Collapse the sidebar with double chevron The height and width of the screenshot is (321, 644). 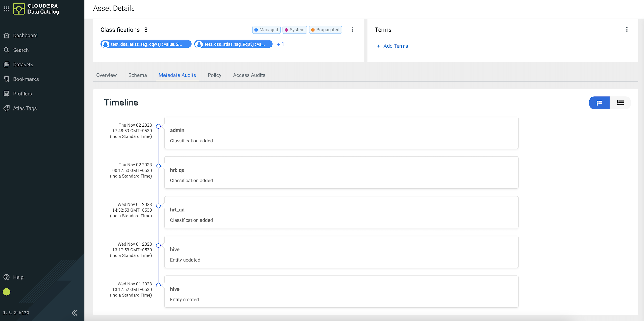[x=74, y=313]
